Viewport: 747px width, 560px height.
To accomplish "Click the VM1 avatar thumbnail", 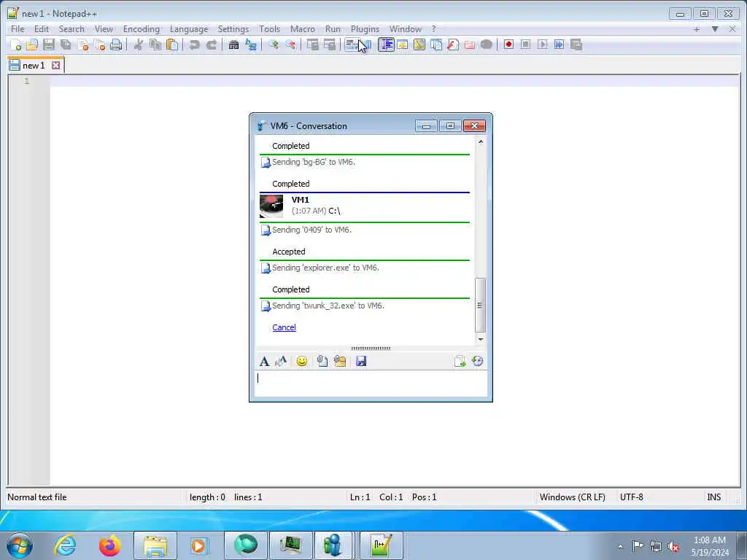I will click(x=271, y=206).
